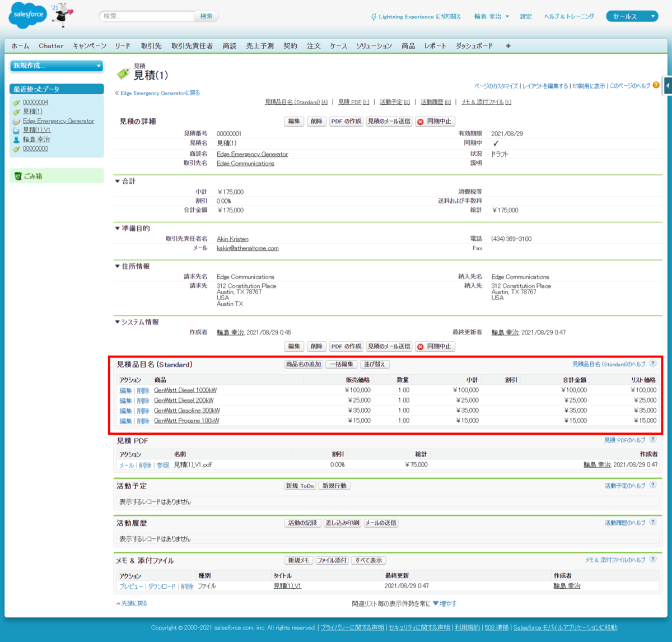Click the user icon next to 輪島 幸治 in sidebar
Viewport: 672px width, 642px height.
[x=17, y=139]
